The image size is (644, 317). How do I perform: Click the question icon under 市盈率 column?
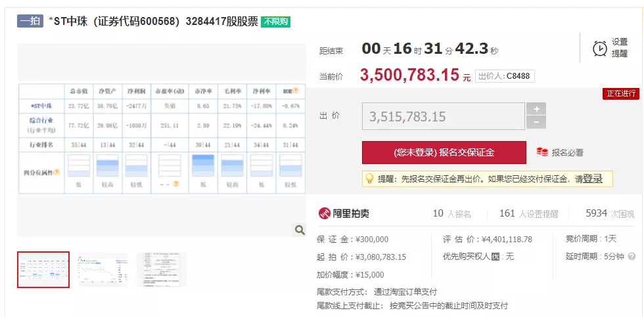pyautogui.click(x=176, y=184)
